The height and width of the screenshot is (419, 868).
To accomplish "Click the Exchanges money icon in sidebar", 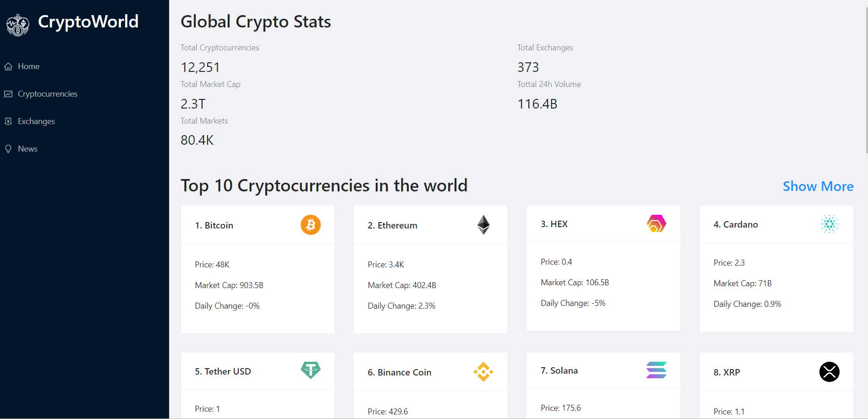I will point(8,121).
